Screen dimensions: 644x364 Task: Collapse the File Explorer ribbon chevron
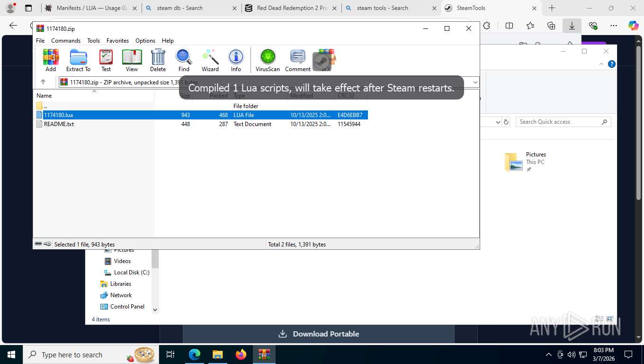point(602,64)
